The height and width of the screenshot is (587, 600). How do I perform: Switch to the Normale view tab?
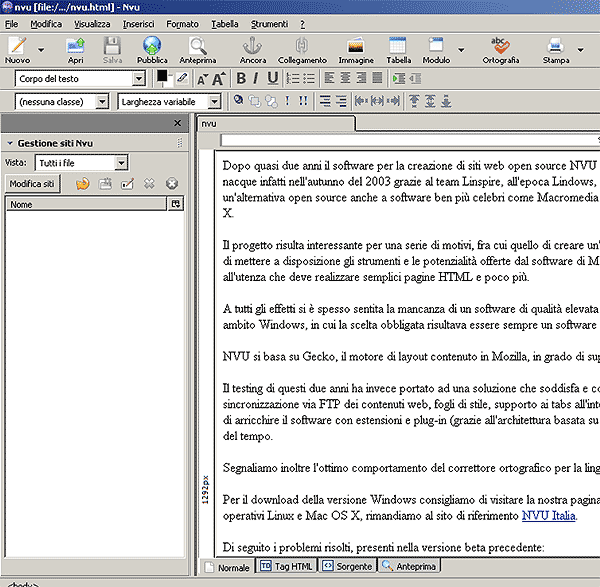pyautogui.click(x=228, y=567)
